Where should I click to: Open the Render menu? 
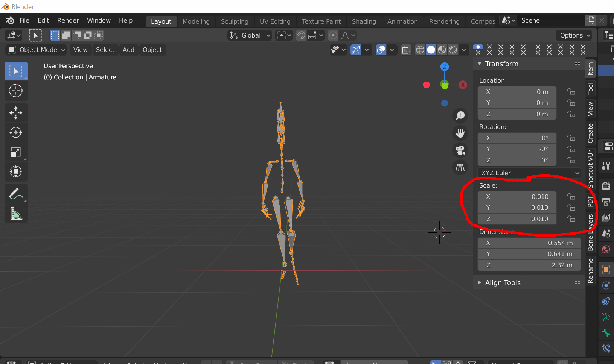68,20
